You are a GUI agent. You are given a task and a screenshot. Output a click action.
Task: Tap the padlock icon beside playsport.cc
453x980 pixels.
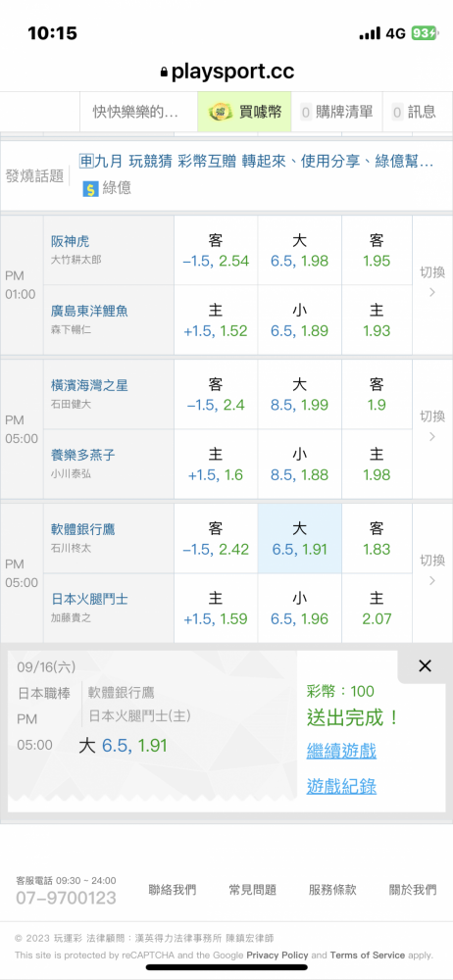pos(164,73)
